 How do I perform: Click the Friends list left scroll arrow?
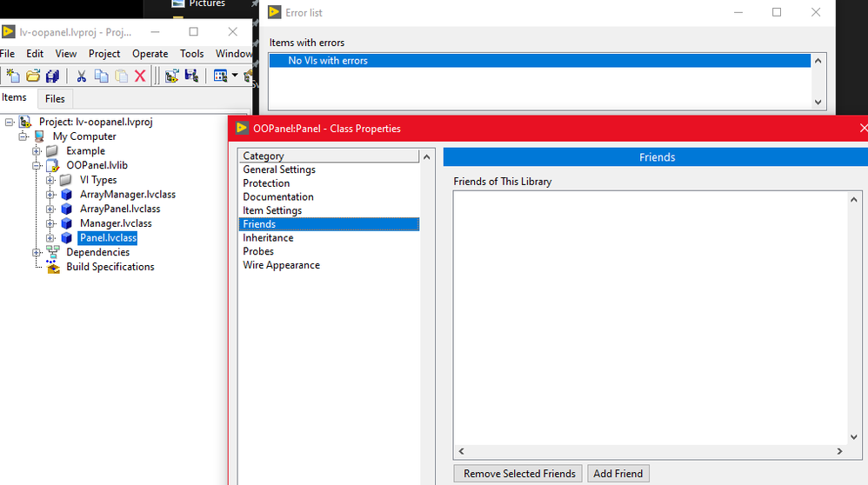tap(461, 451)
